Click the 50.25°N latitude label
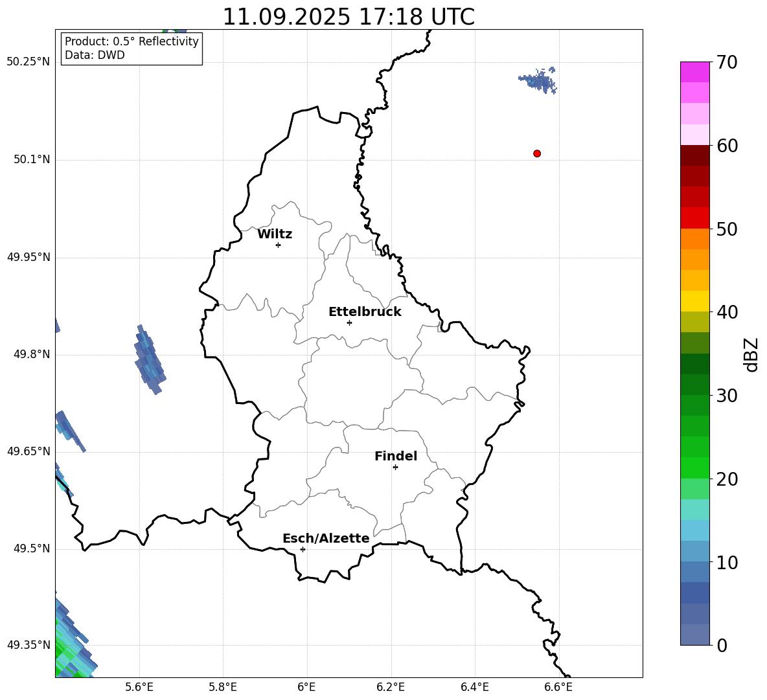The width and height of the screenshot is (767, 700). coord(29,62)
